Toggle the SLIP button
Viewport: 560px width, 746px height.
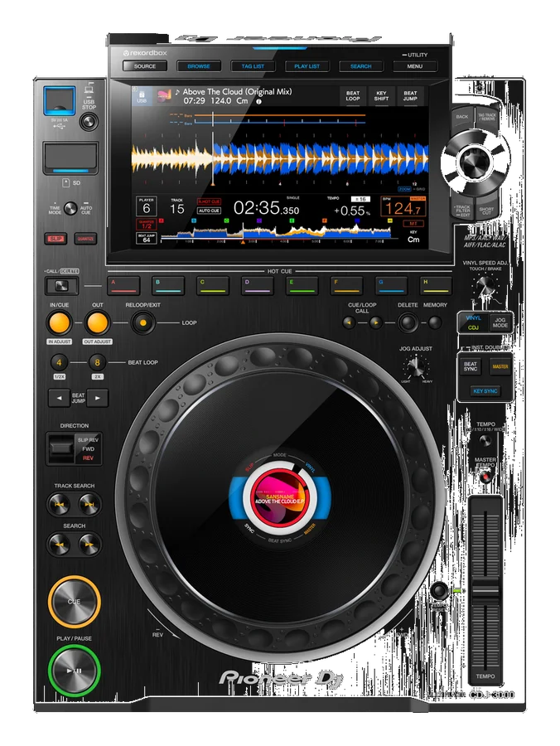tap(56, 239)
